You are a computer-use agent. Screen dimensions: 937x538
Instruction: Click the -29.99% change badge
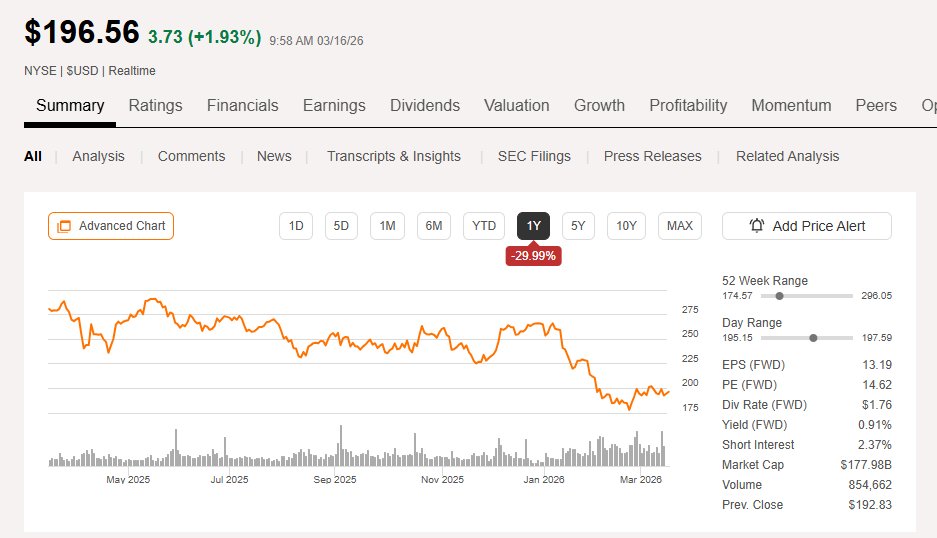533,256
